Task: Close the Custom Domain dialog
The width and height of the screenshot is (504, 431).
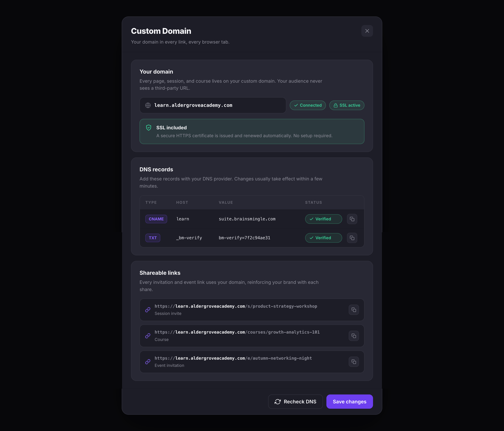Action: coord(367,31)
